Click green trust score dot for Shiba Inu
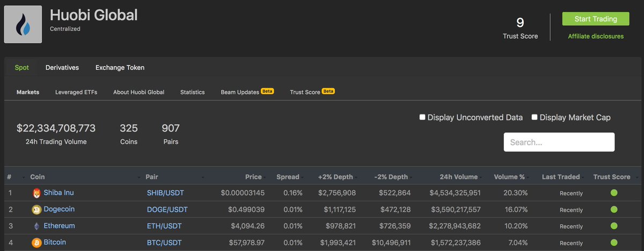The width and height of the screenshot is (644, 251). (x=613, y=193)
